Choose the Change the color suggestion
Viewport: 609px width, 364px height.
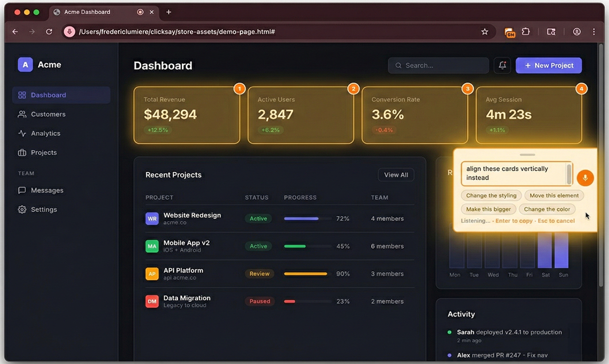coord(547,209)
